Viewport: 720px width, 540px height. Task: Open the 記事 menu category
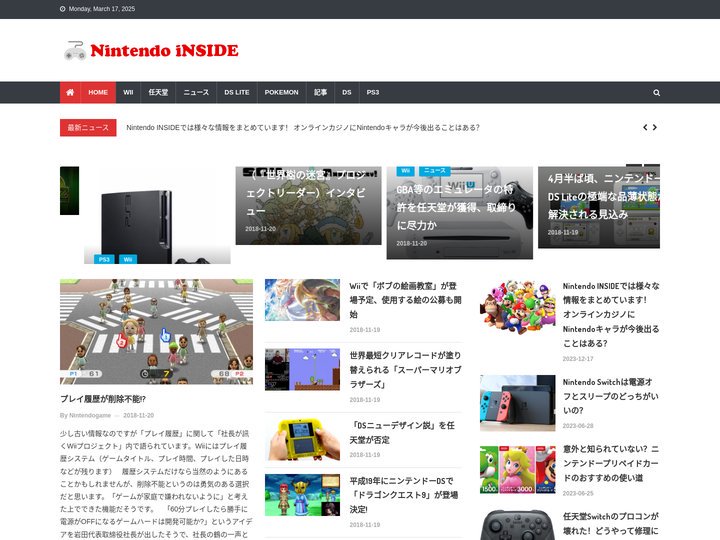point(321,92)
